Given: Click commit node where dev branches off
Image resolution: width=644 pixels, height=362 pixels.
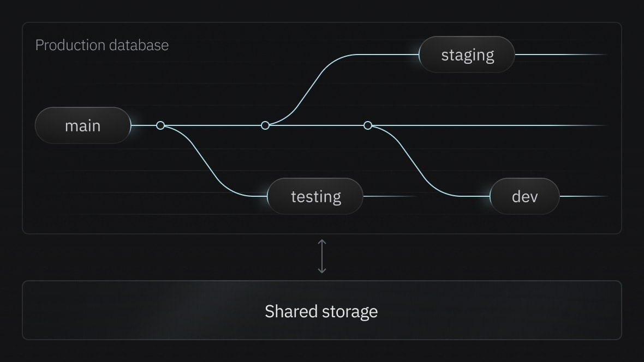Looking at the screenshot, I should coord(368,125).
